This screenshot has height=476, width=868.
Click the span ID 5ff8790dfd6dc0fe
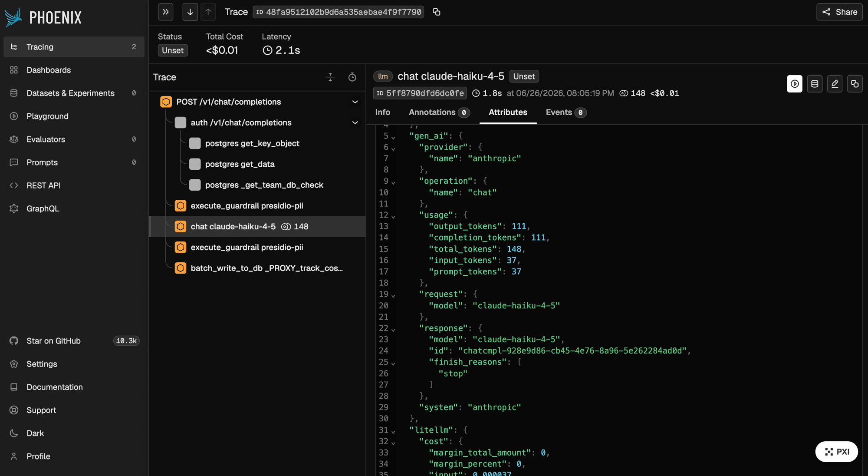pyautogui.click(x=420, y=93)
